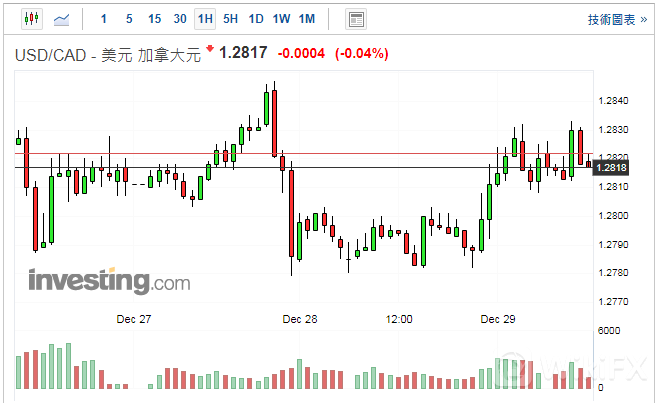Click the Dec 28 date axis label
658x403 pixels.
[299, 319]
